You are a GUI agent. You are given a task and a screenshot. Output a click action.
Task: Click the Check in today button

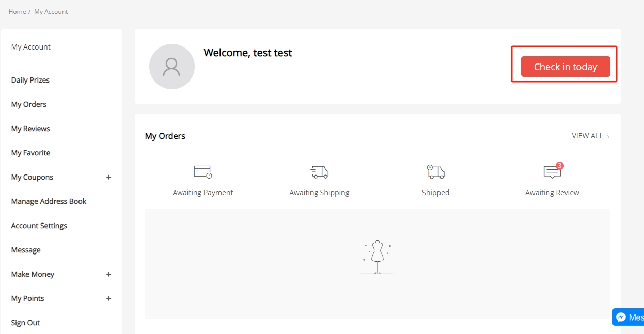(x=566, y=67)
